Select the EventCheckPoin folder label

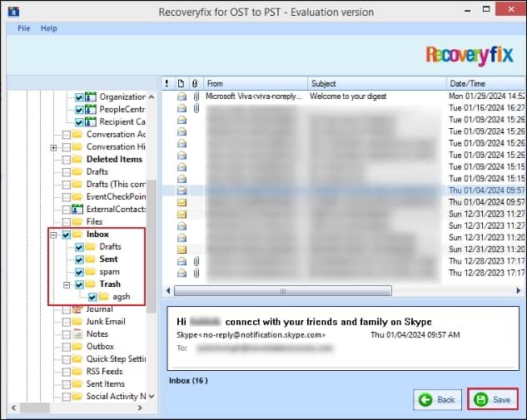[x=116, y=197]
